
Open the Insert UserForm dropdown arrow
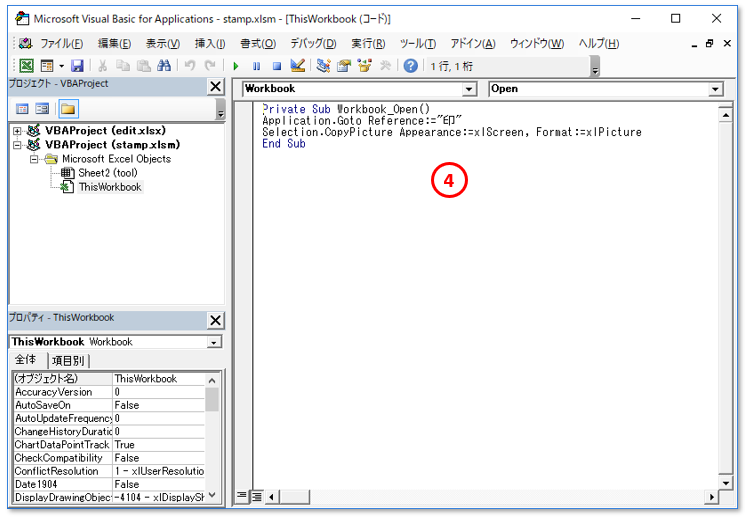61,66
